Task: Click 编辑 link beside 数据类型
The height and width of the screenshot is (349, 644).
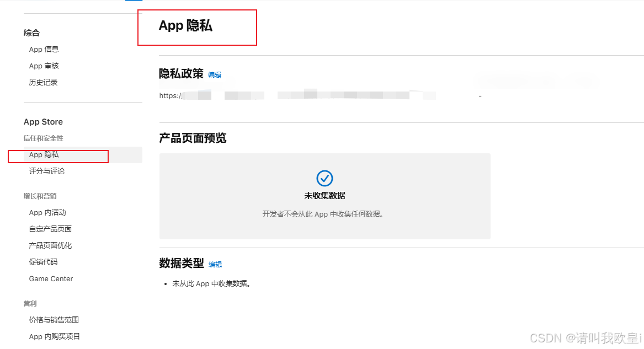Action: pyautogui.click(x=215, y=265)
